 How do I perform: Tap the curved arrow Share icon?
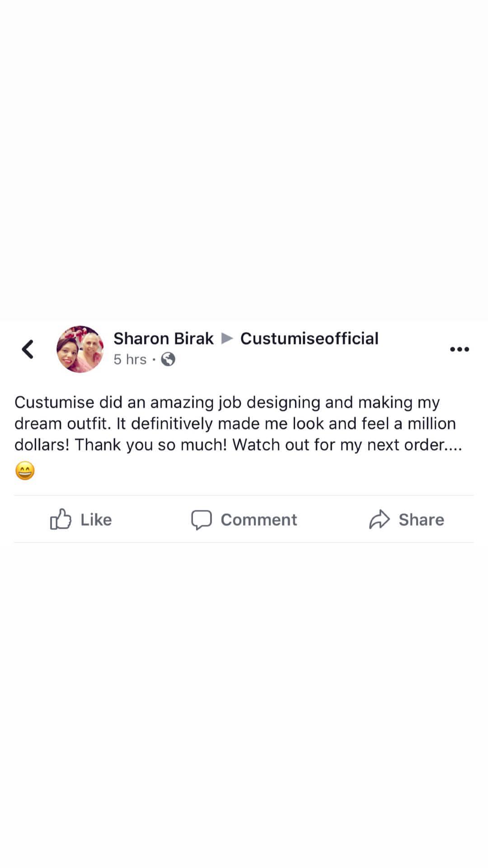point(379,519)
